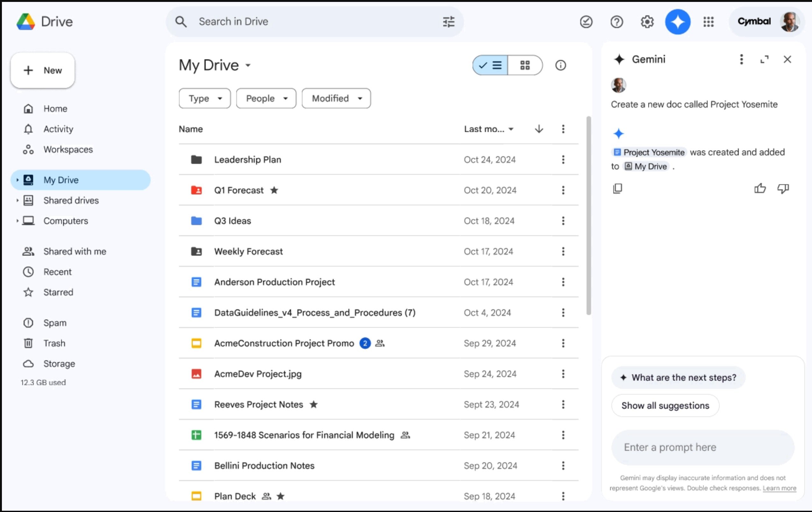This screenshot has width=812, height=512.
Task: Open the Trash section
Action: click(x=54, y=343)
